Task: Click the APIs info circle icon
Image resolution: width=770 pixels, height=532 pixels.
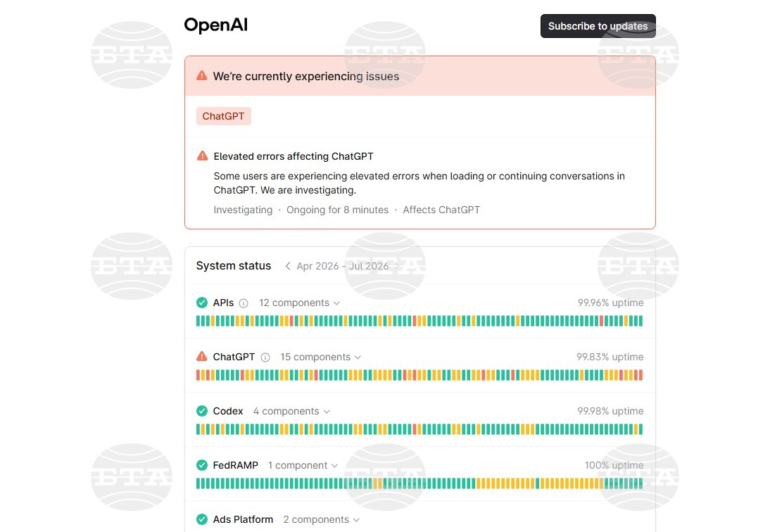Action: pos(244,303)
